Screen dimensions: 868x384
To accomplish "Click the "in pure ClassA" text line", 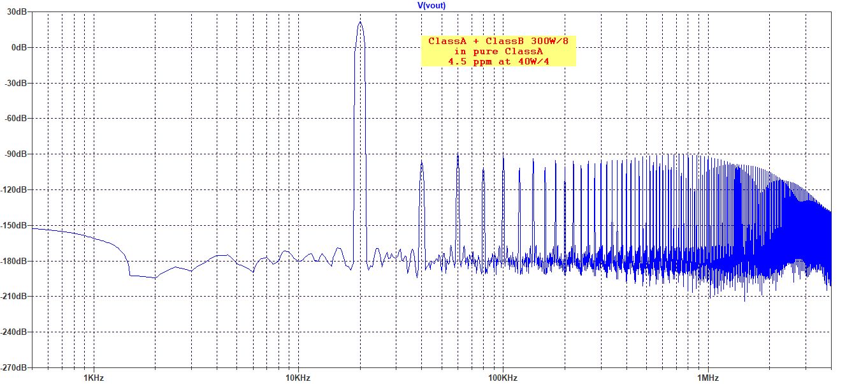I will 498,51.
